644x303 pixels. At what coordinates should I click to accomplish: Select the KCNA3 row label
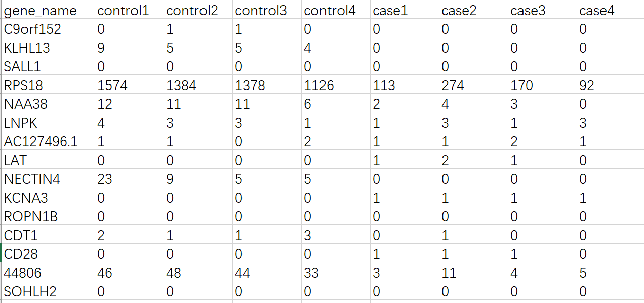pos(26,198)
